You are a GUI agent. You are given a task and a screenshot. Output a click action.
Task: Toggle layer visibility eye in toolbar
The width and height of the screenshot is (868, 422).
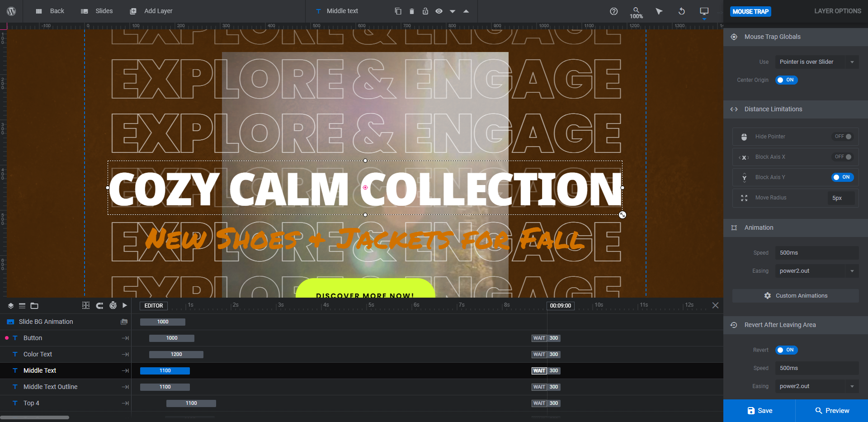[439, 11]
